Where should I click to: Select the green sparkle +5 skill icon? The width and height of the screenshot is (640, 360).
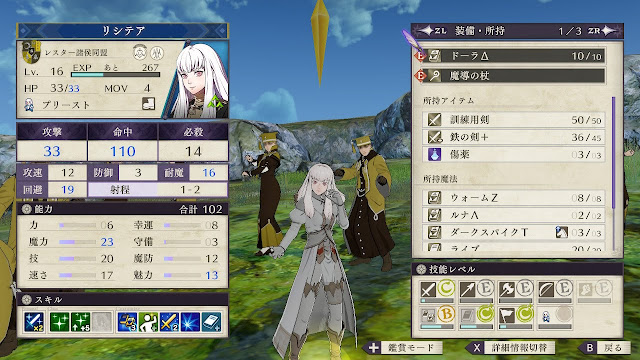click(x=80, y=321)
